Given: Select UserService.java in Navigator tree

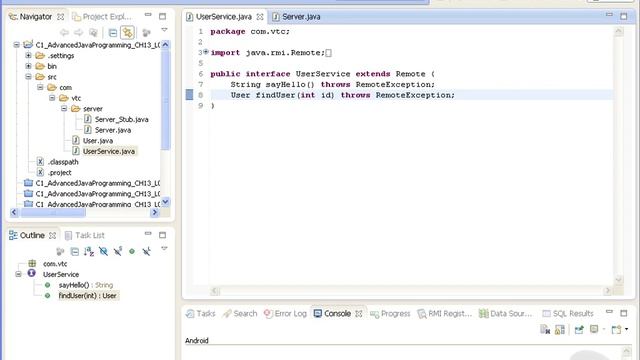Looking at the screenshot, I should click(x=109, y=151).
